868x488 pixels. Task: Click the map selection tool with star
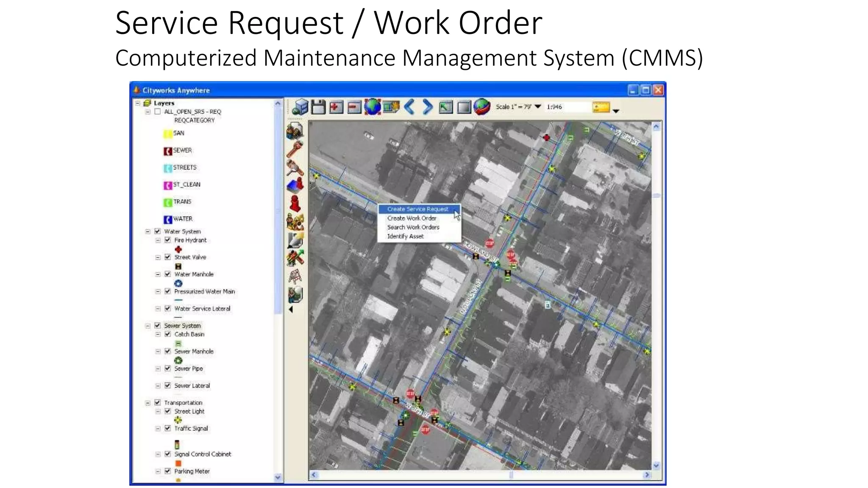[391, 107]
